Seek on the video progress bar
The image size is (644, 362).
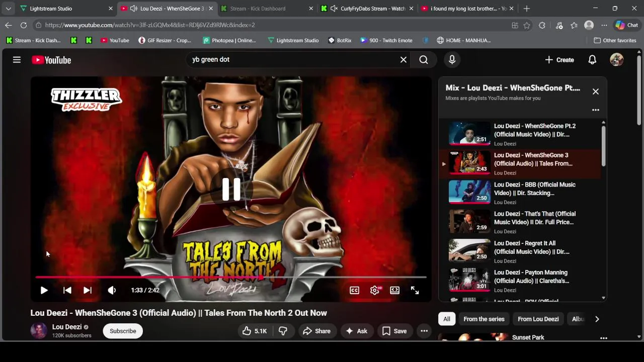click(x=231, y=277)
